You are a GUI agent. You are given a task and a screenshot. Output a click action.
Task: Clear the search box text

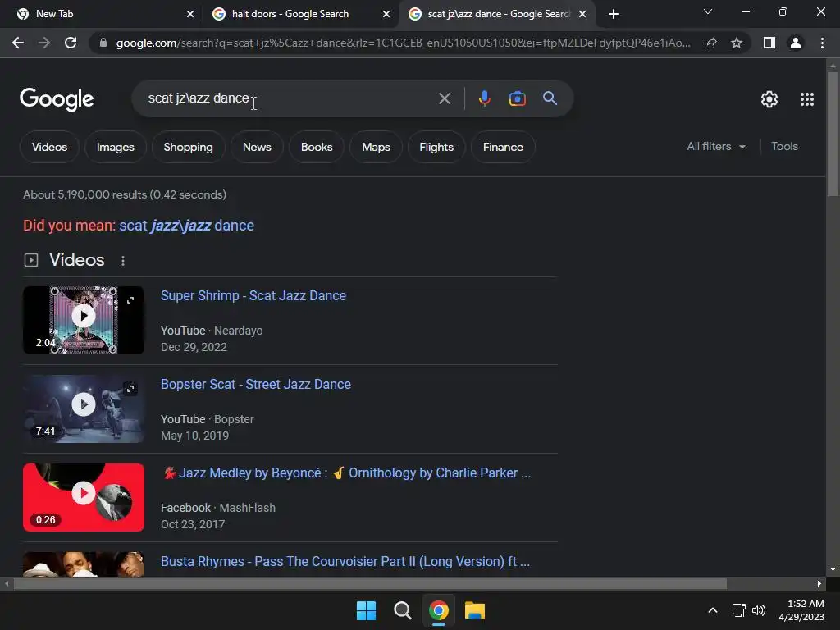point(444,98)
